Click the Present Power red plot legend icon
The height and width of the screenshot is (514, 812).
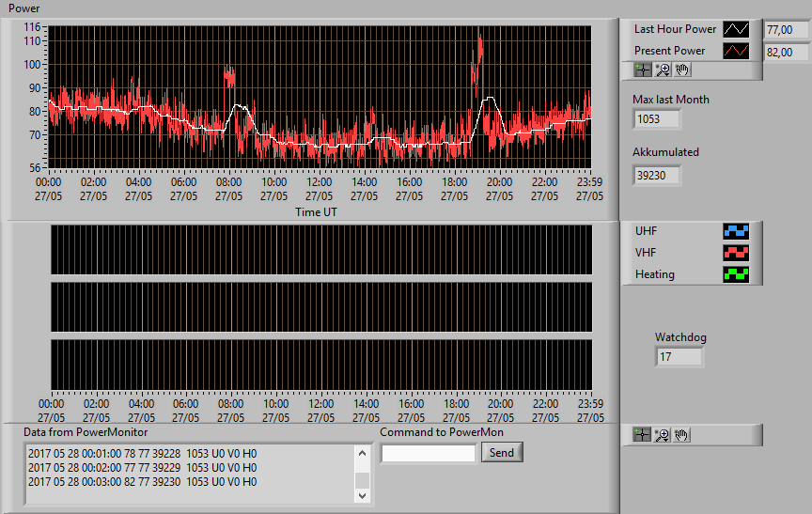tap(736, 51)
